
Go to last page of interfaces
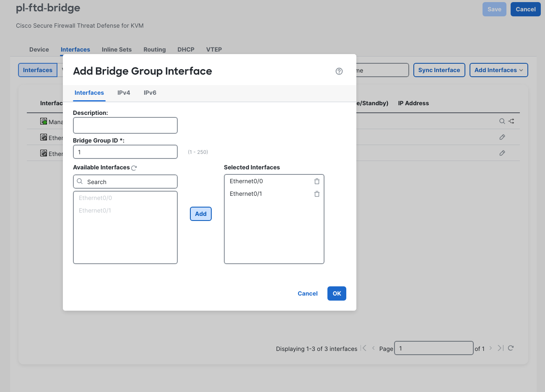coord(501,348)
